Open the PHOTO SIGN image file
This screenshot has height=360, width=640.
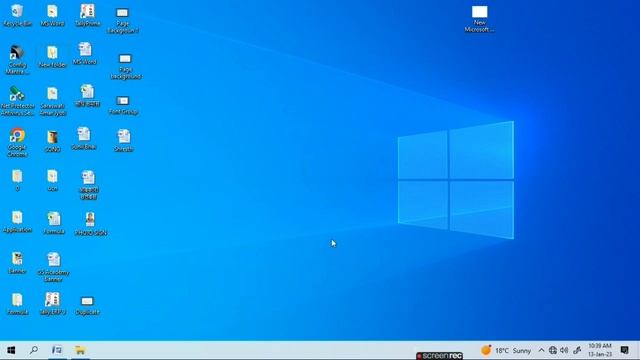(x=91, y=224)
